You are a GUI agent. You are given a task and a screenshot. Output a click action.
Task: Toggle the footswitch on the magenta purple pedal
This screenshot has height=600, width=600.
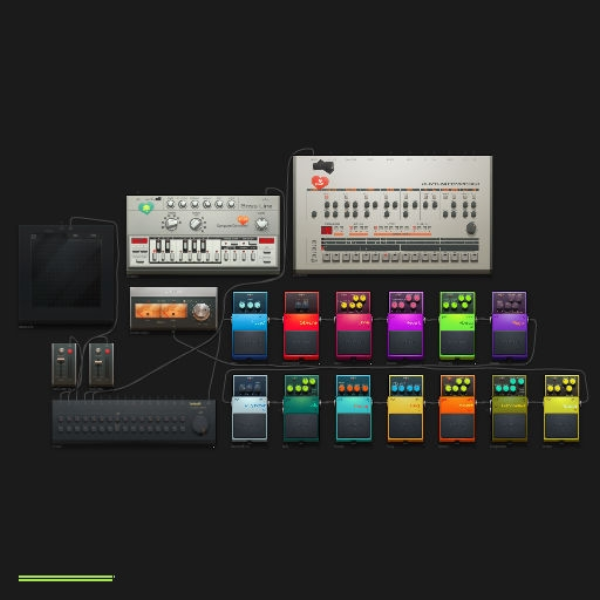[x=405, y=342]
